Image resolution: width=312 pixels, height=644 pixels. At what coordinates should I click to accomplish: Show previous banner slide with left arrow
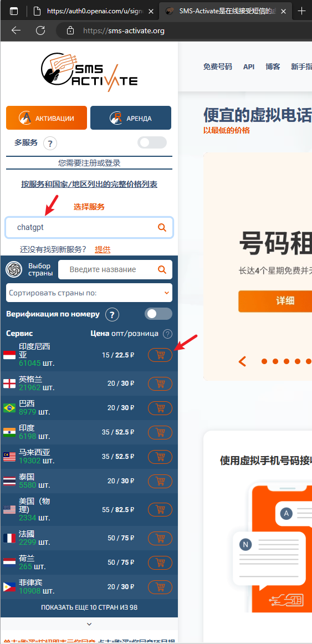pos(242,361)
